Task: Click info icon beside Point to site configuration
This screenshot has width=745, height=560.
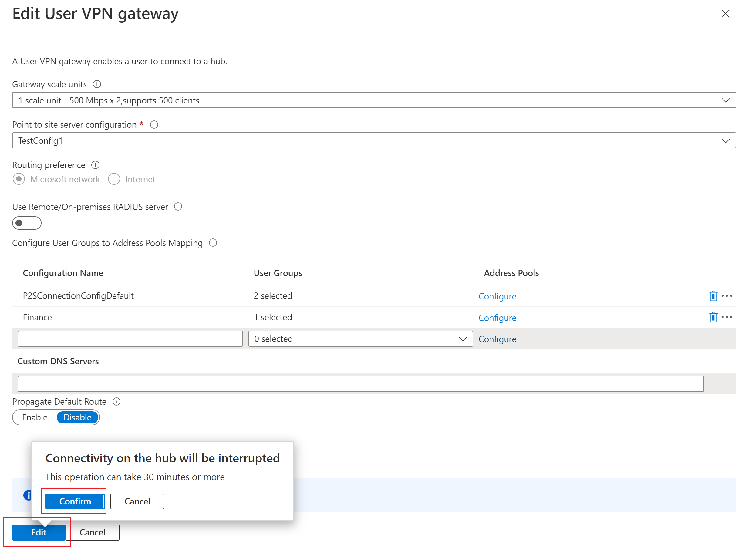Action: click(154, 125)
